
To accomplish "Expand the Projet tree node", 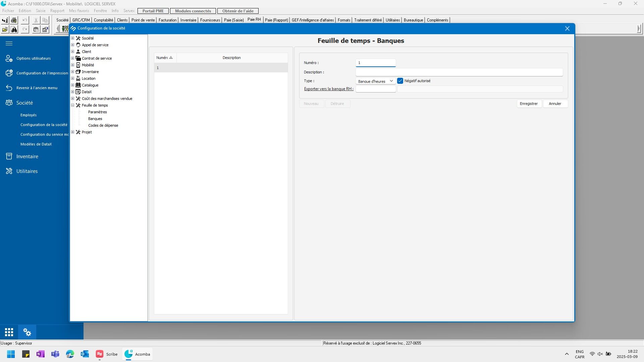I will pos(72,132).
